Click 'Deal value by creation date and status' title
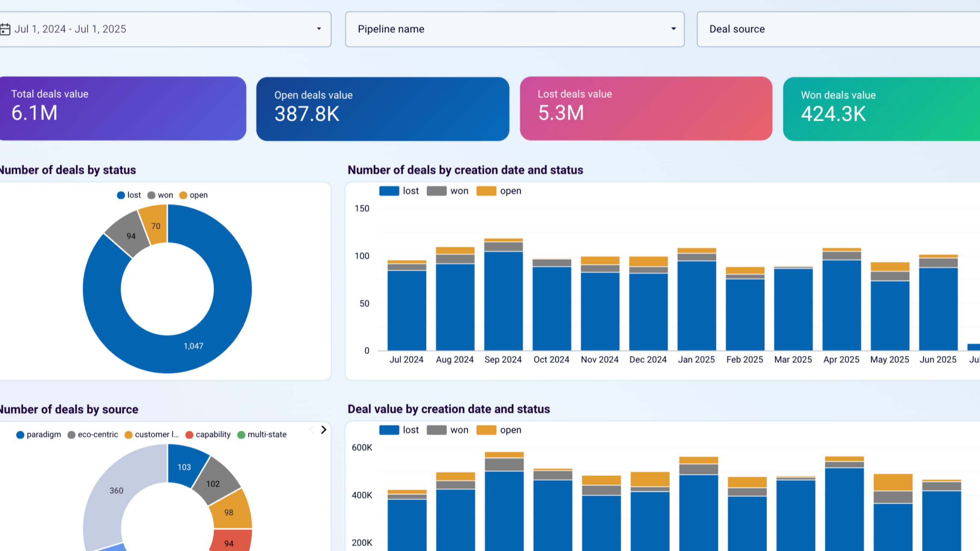This screenshot has height=551, width=980. pos(449,409)
